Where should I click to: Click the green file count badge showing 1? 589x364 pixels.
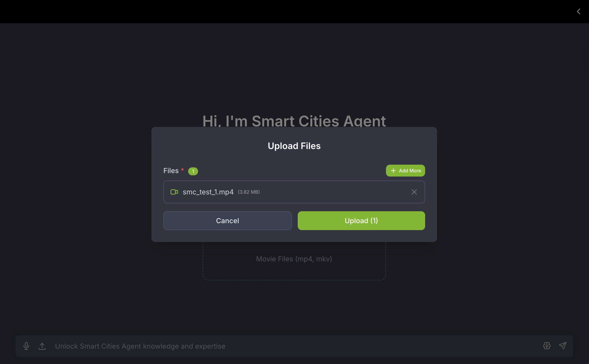[x=193, y=171]
